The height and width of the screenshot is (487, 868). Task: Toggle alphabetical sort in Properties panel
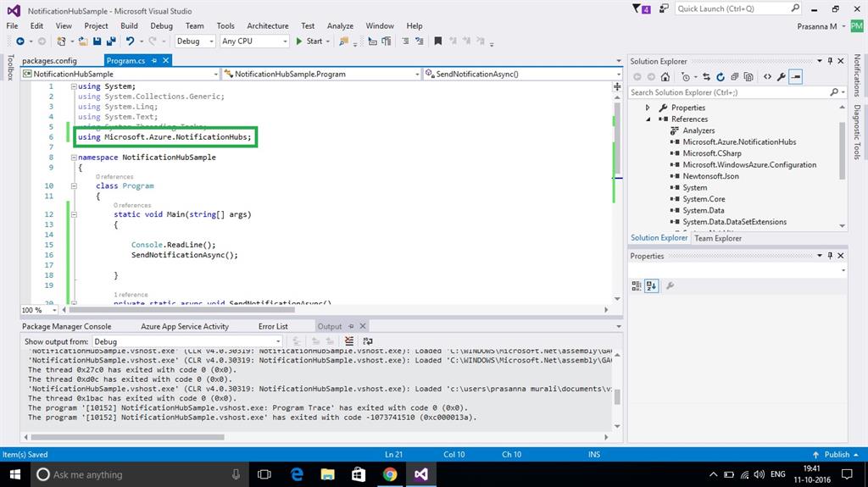click(651, 286)
